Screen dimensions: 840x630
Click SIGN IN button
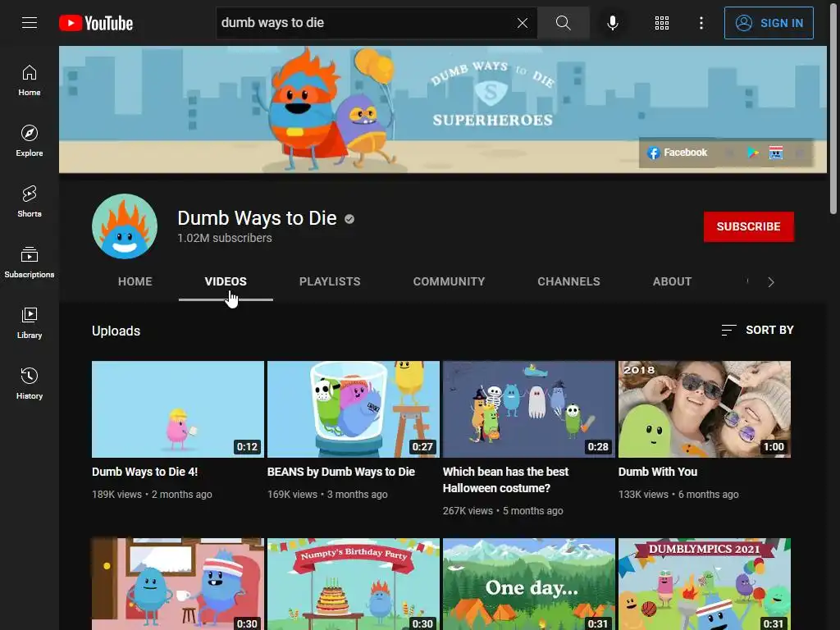[769, 23]
